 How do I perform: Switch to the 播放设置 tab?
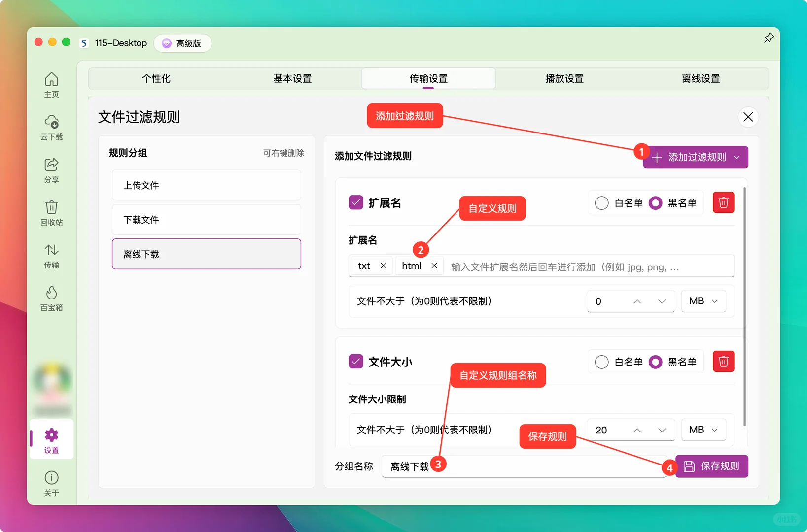[563, 78]
